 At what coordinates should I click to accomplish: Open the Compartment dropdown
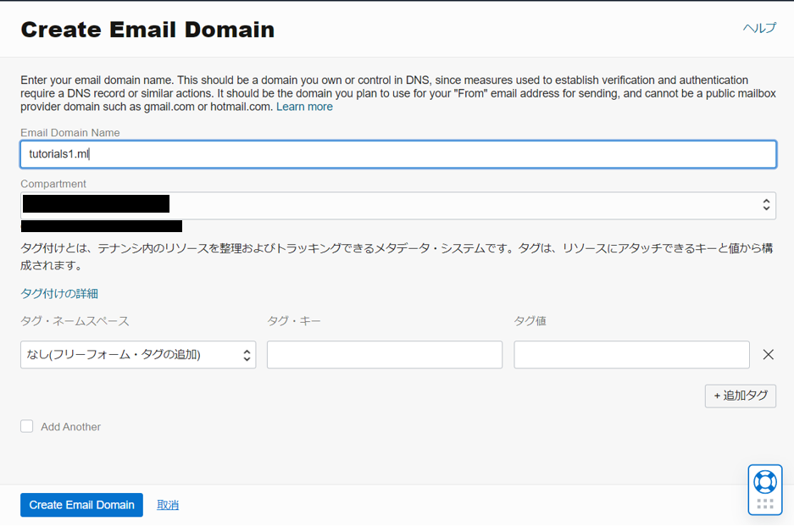[397, 205]
